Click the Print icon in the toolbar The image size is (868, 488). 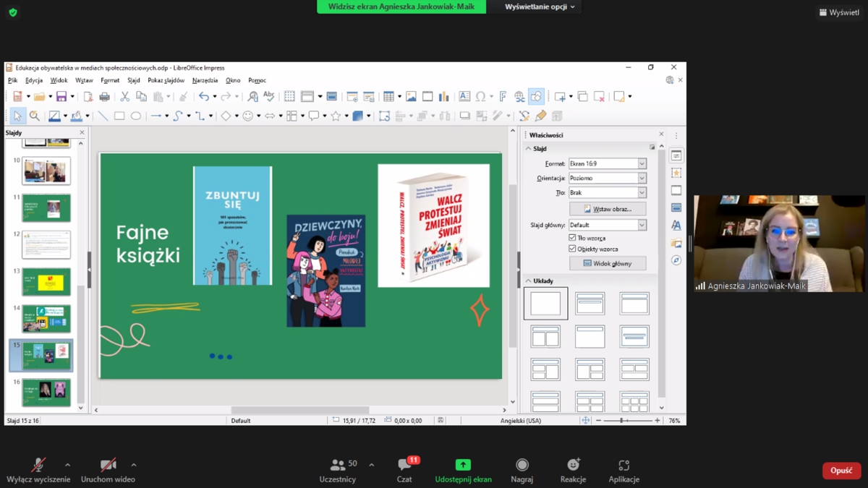point(104,97)
